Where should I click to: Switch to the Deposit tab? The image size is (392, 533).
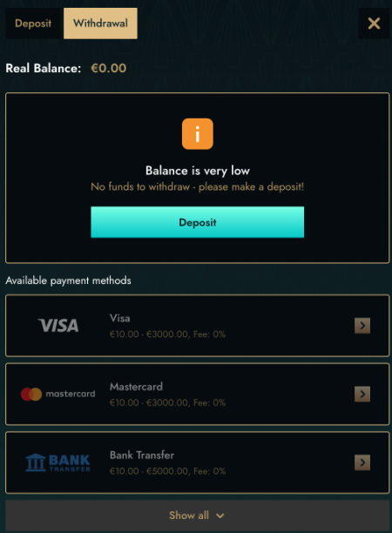pos(33,24)
